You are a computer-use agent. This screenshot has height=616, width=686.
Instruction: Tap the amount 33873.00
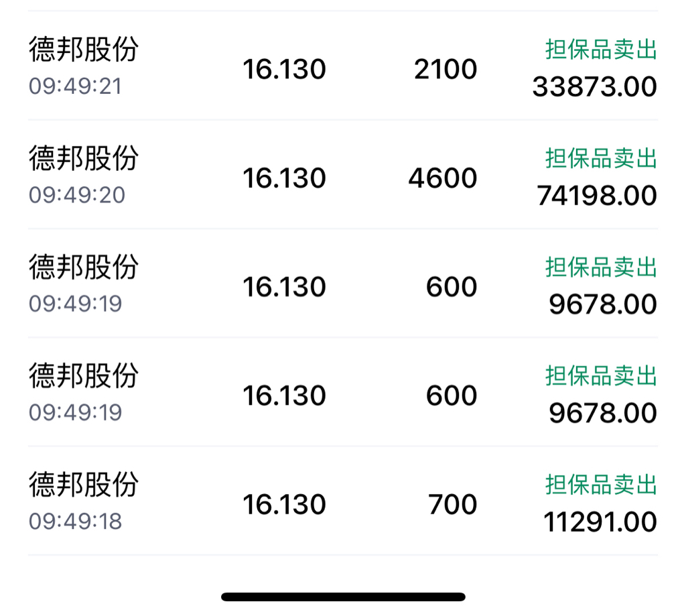pos(595,86)
